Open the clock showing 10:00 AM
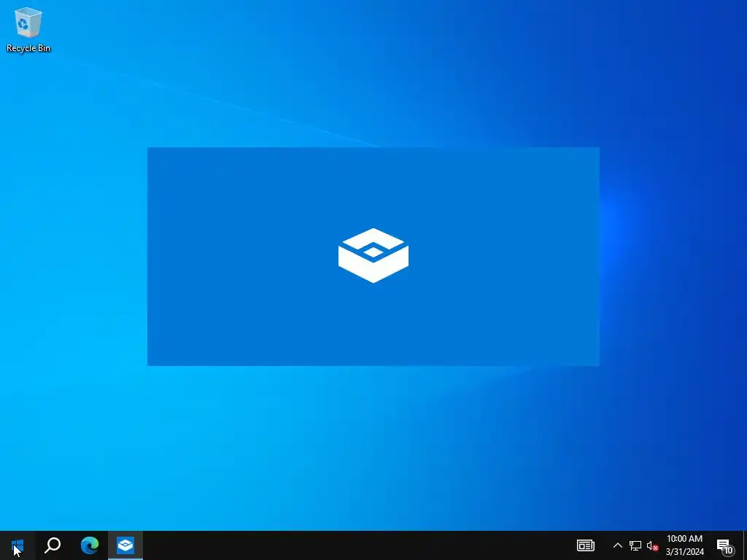 (684, 545)
